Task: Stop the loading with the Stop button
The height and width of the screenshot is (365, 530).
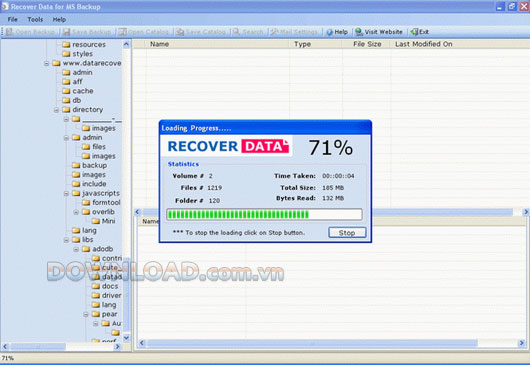Action: tap(347, 233)
